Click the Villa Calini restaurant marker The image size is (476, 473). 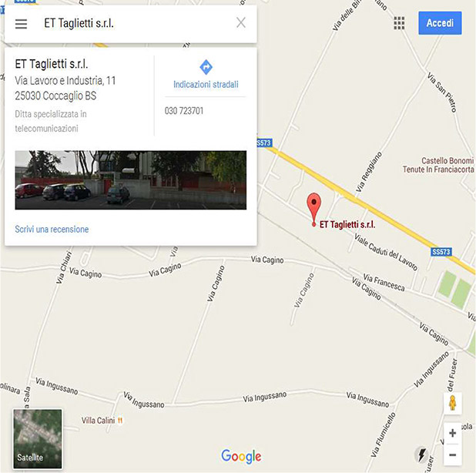pos(120,421)
